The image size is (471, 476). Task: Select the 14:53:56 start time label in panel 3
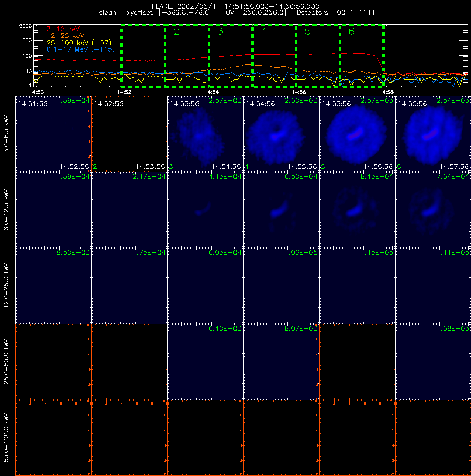[x=185, y=104]
